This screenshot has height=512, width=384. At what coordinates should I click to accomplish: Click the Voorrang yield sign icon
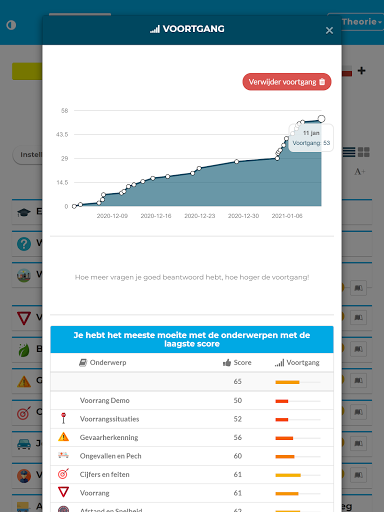tap(63, 492)
